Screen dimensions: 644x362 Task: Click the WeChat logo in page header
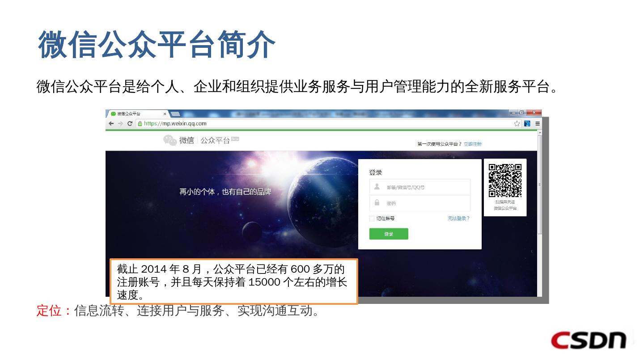(x=170, y=140)
